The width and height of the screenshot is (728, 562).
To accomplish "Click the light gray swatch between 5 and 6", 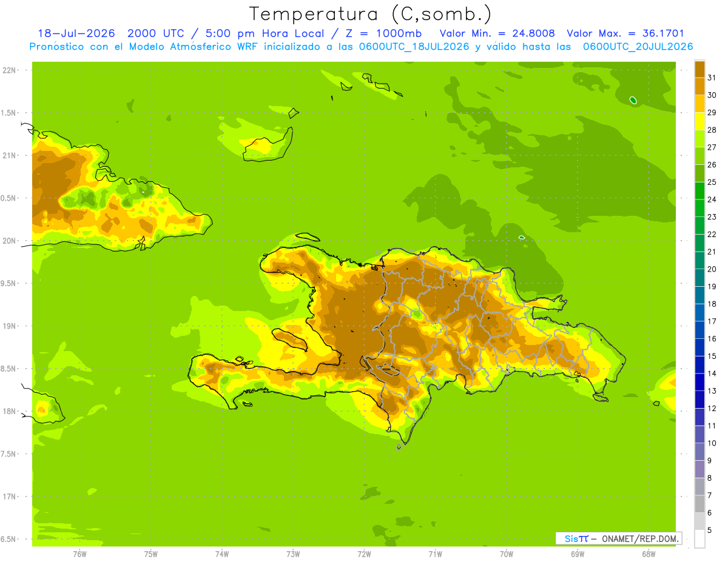I will (699, 521).
